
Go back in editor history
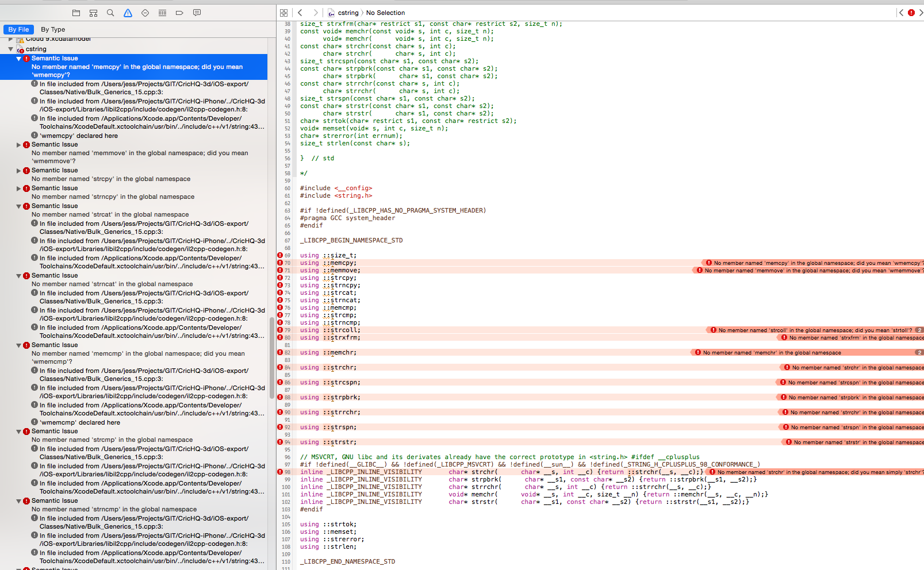(x=300, y=13)
